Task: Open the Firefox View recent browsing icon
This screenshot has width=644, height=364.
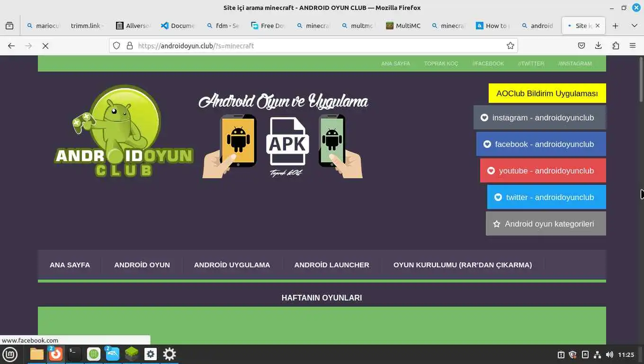Action: click(9, 26)
